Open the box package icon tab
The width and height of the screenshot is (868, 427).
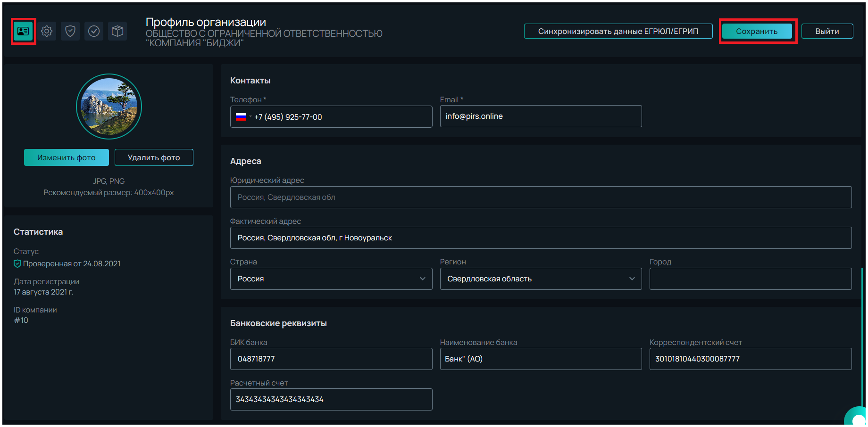[117, 32]
